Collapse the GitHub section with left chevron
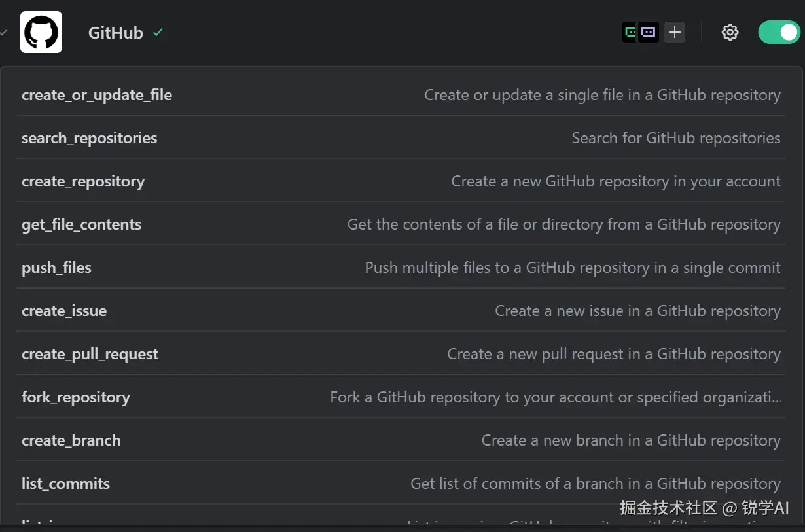The height and width of the screenshot is (532, 805). [4, 32]
